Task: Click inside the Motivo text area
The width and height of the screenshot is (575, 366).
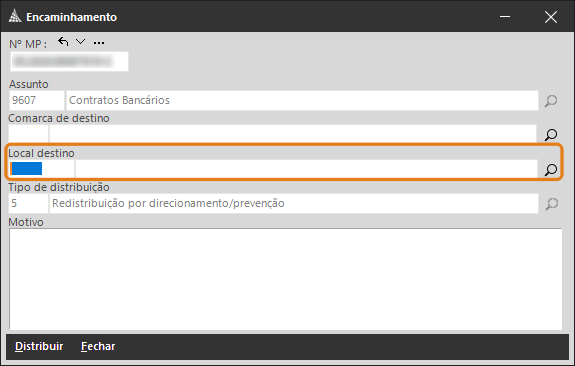Action: 285,279
